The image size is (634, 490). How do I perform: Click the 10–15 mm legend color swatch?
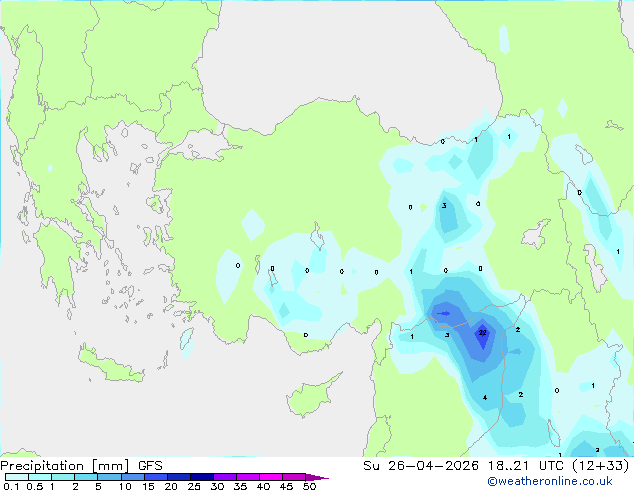(x=132, y=477)
